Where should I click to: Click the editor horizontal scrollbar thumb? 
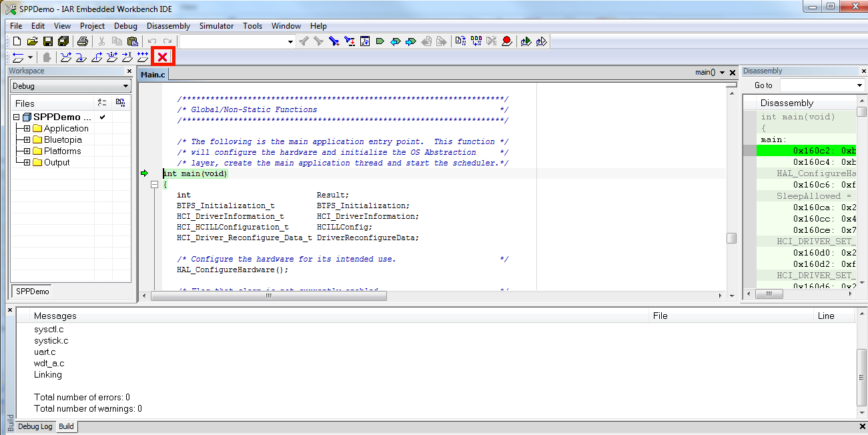pyautogui.click(x=269, y=296)
